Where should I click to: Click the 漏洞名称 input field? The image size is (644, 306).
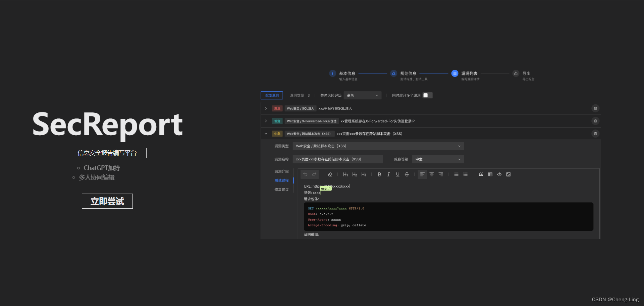coord(338,159)
